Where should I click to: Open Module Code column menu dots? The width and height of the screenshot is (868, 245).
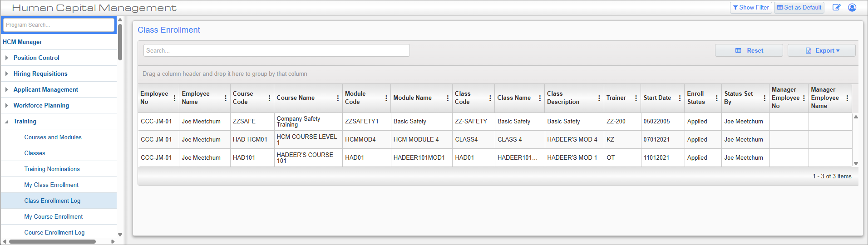[x=386, y=98]
